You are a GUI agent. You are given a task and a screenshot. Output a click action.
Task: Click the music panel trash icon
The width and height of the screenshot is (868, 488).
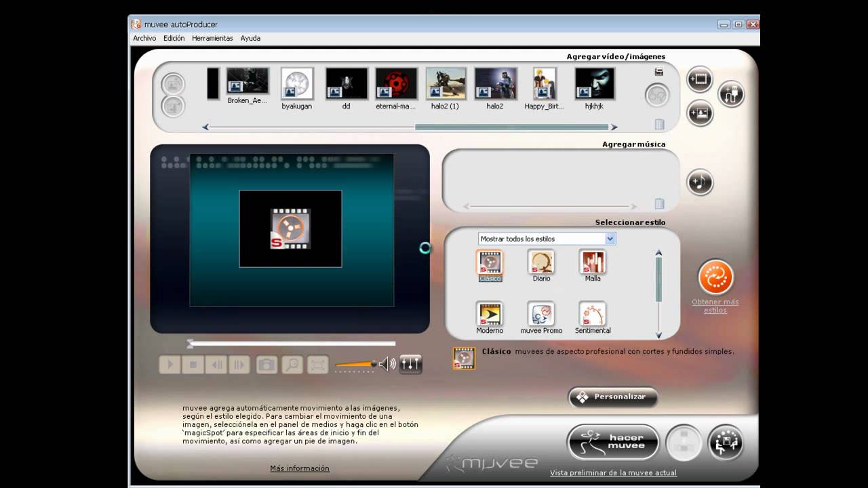tap(659, 203)
